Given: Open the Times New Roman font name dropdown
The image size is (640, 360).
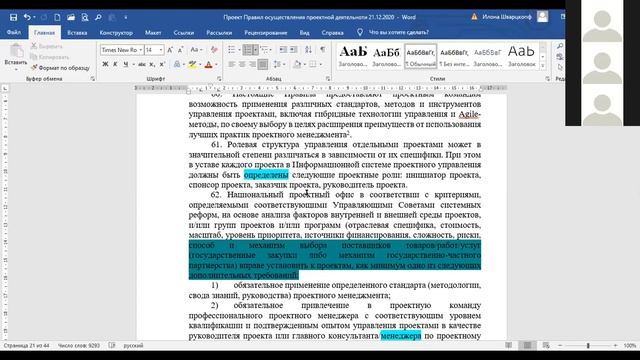Looking at the screenshot, I should pyautogui.click(x=141, y=50).
